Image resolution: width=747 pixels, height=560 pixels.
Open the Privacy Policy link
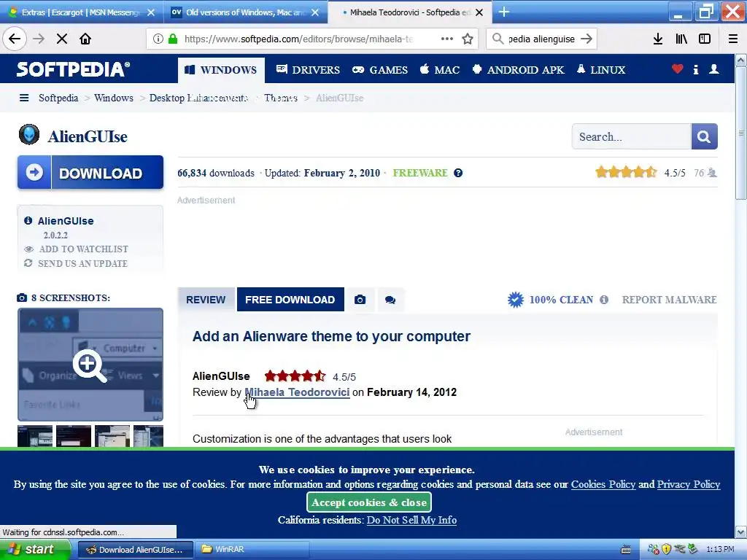689,484
